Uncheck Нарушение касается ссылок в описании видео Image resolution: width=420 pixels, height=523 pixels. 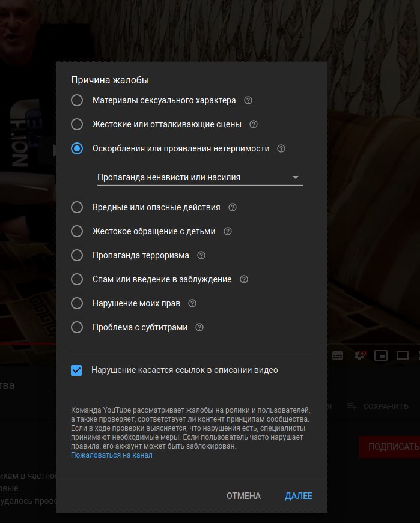[76, 370]
